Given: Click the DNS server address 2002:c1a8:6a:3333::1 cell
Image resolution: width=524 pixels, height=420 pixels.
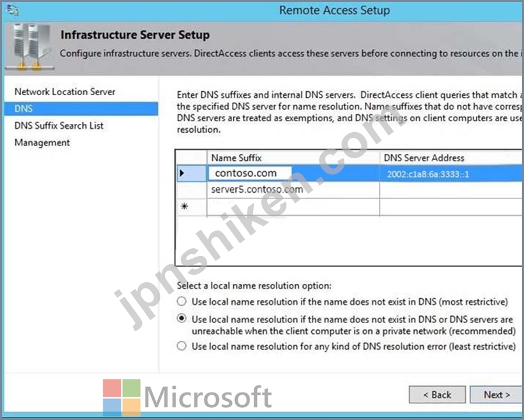Looking at the screenshot, I should click(452, 174).
